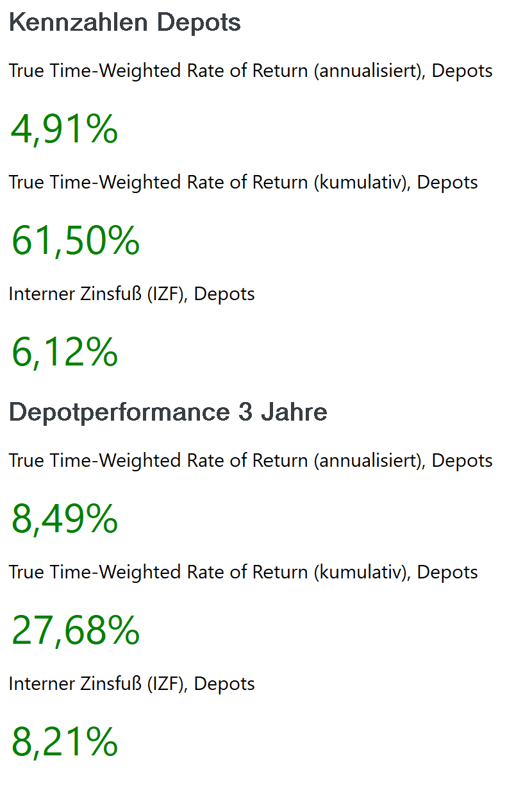Select the 4,91% annualized return value
Image resolution: width=532 pixels, height=790 pixels.
64,129
